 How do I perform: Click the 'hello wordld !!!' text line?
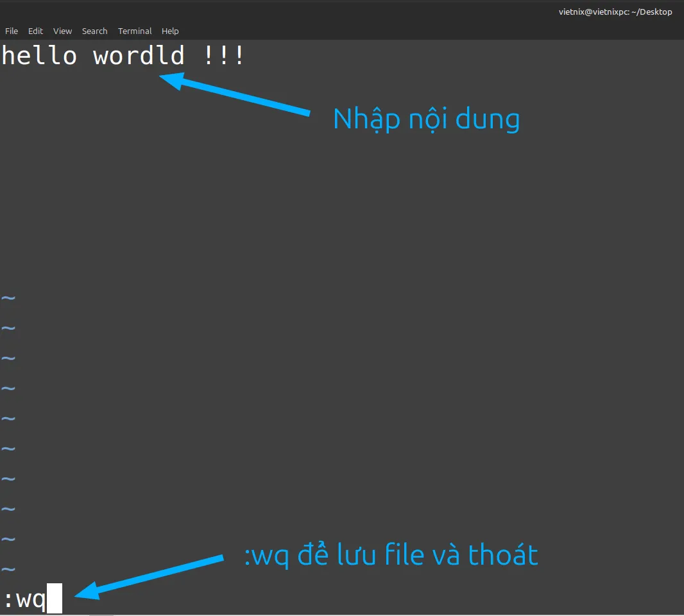click(x=123, y=55)
